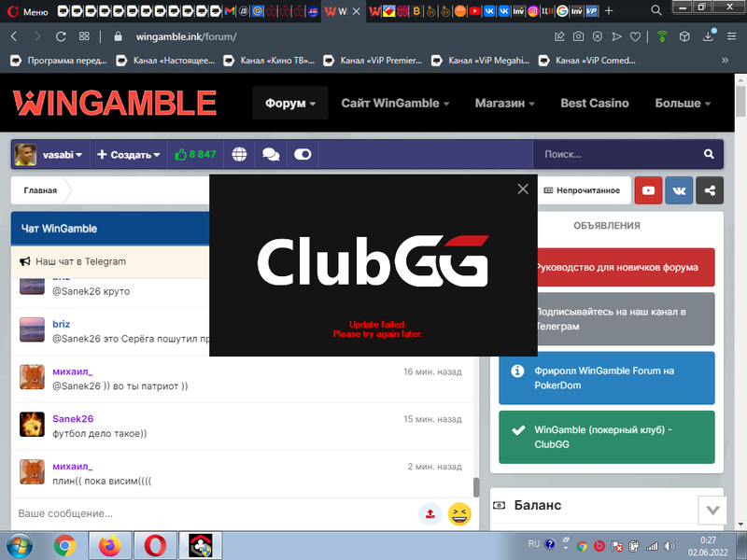
Task: Click the upload file icon in chat
Action: pyautogui.click(x=430, y=513)
